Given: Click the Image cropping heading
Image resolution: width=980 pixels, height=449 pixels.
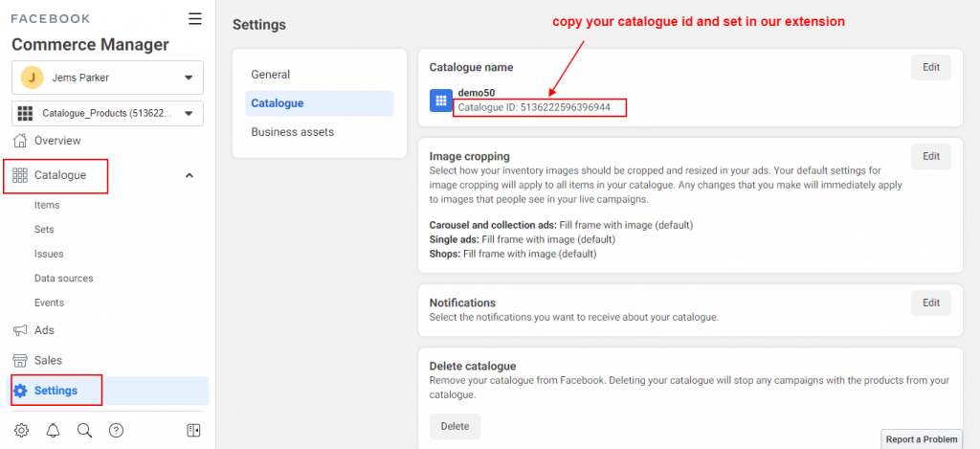Looking at the screenshot, I should (470, 156).
